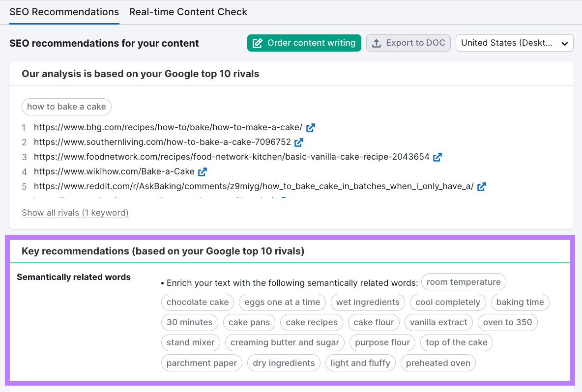This screenshot has width=582, height=392.
Task: Click the export arrow icon on Export to DOC
Action: [377, 43]
